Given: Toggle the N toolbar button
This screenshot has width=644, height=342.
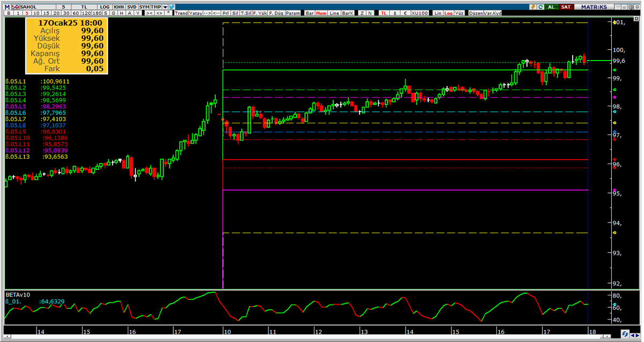Looking at the screenshot, I should pos(370,13).
